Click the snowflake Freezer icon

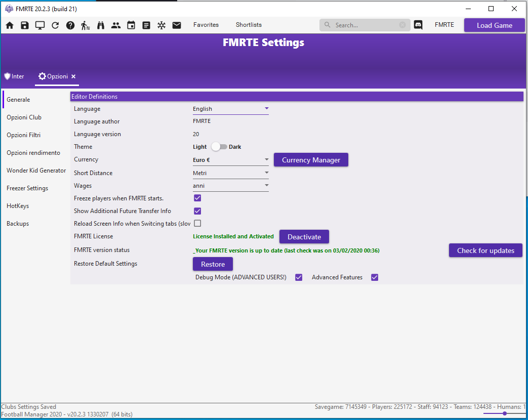coord(161,25)
